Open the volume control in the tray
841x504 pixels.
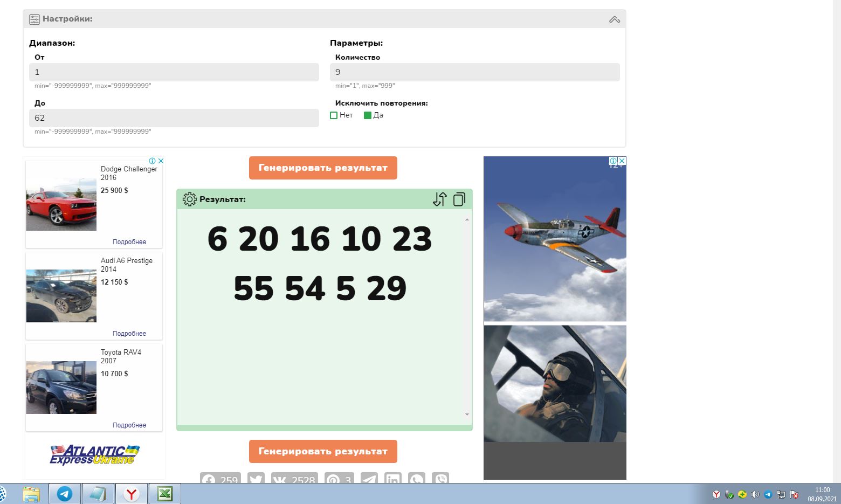pyautogui.click(x=755, y=494)
